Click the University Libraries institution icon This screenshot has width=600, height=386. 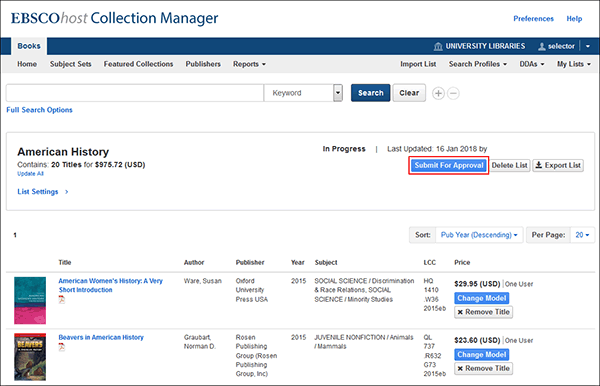(438, 46)
